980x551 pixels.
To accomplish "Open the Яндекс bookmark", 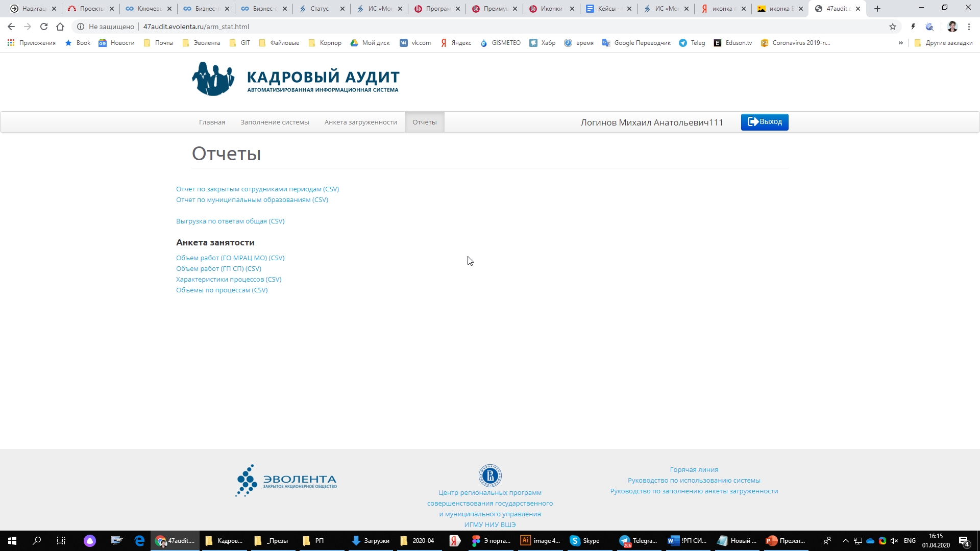I will [x=456, y=43].
